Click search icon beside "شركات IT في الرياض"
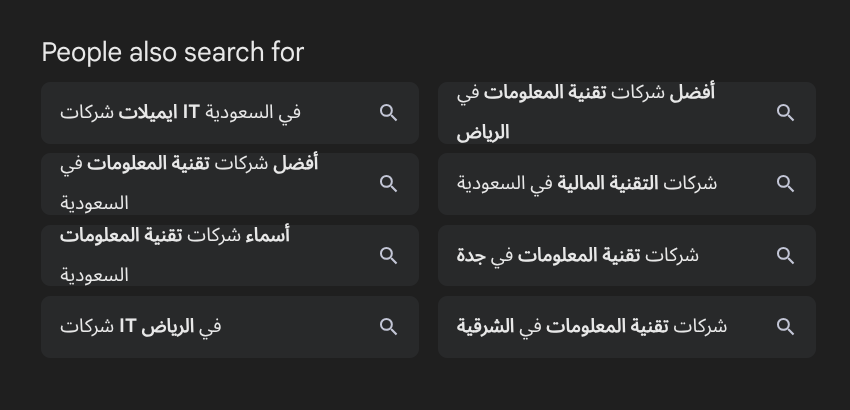850x410 pixels. (389, 327)
